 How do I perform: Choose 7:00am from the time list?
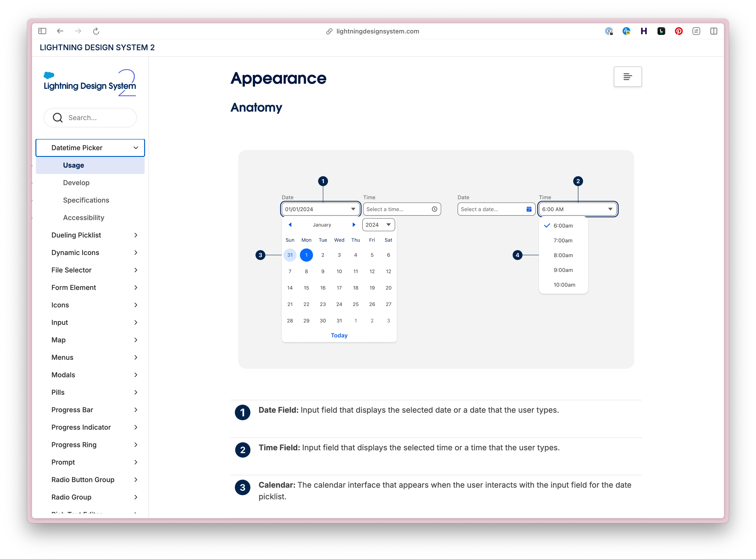tap(563, 241)
